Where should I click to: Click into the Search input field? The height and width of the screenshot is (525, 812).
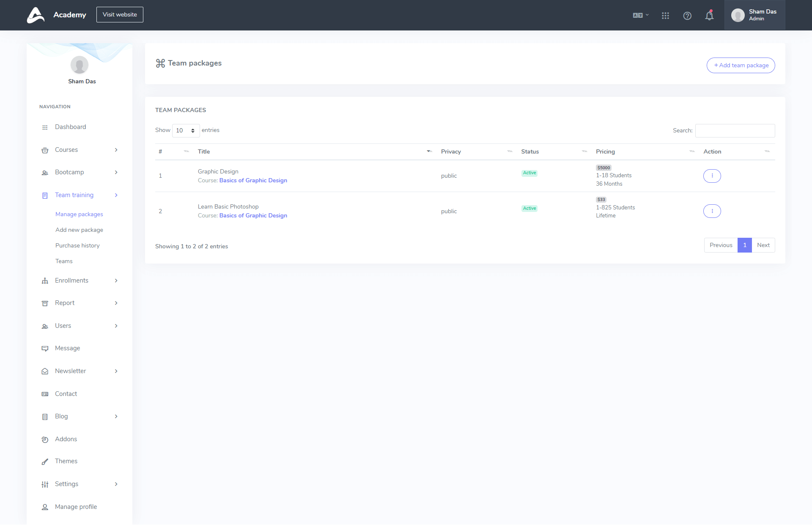735,130
